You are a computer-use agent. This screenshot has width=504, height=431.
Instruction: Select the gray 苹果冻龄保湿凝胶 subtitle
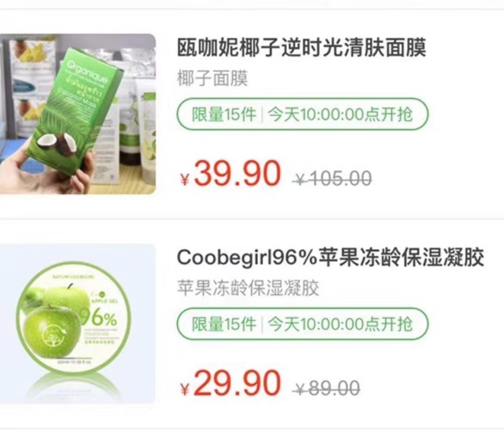[248, 288]
